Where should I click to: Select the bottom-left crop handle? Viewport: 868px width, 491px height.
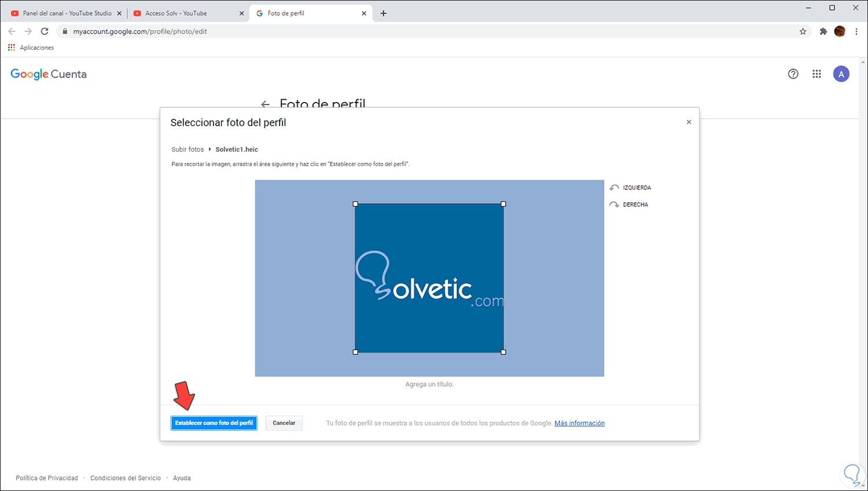point(355,352)
